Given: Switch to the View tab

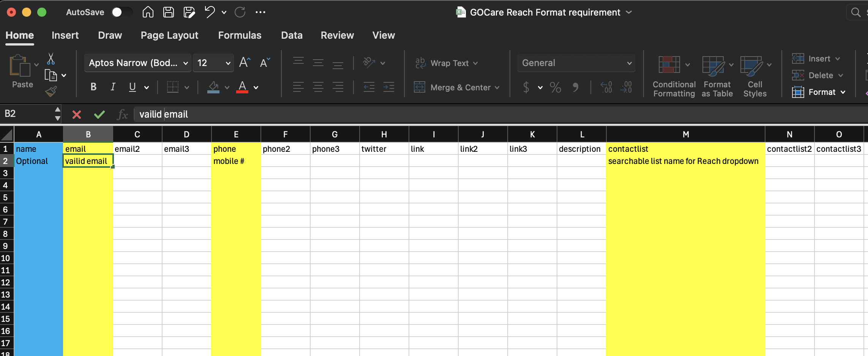Looking at the screenshot, I should (383, 35).
